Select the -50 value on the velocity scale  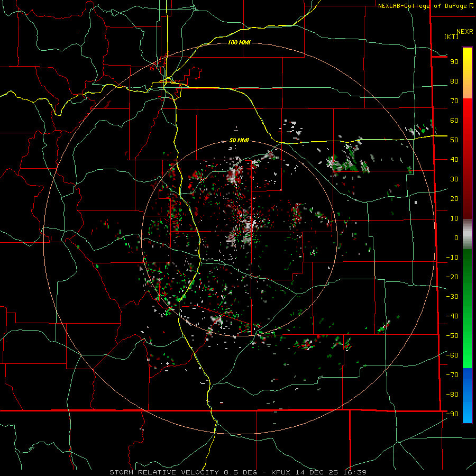tap(452, 336)
